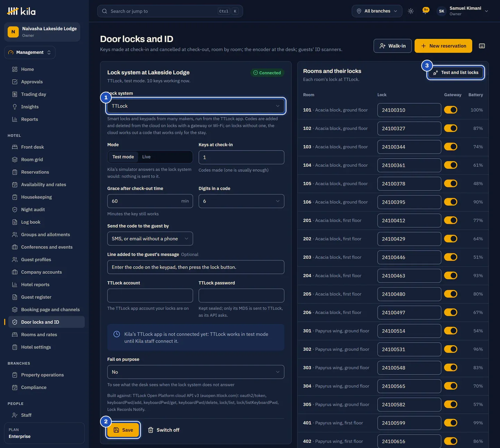Click New reservation button

pyautogui.click(x=443, y=46)
